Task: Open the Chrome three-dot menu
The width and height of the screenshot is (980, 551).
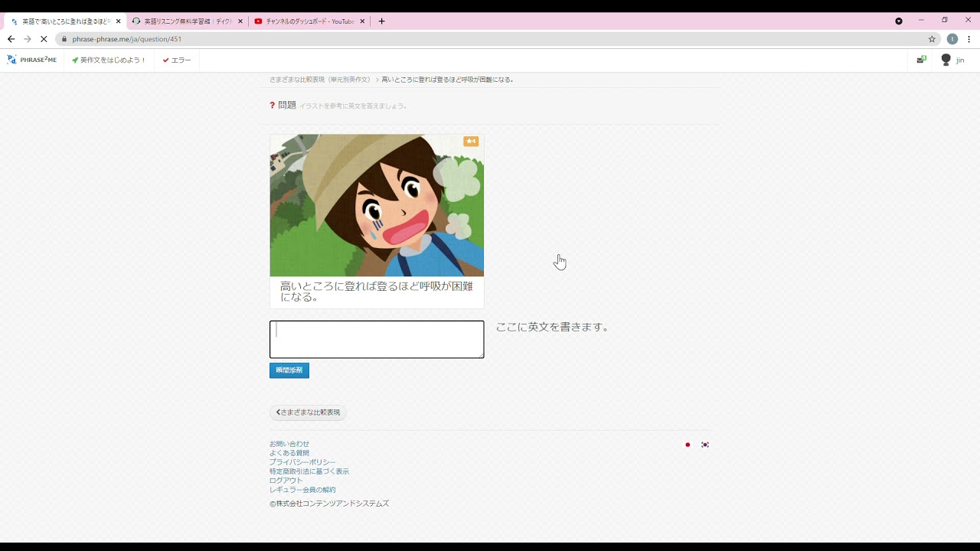Action: [969, 39]
